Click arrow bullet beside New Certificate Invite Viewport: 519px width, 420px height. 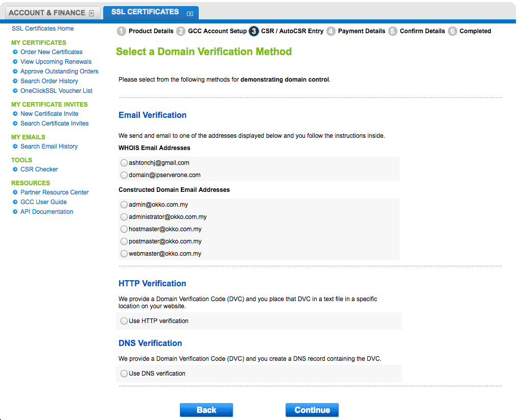pyautogui.click(x=15, y=114)
